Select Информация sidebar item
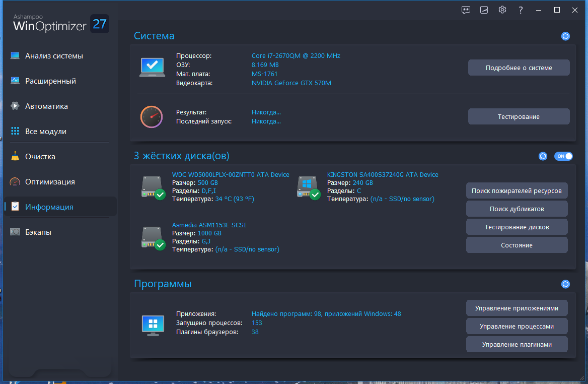This screenshot has width=588, height=384. [60, 207]
